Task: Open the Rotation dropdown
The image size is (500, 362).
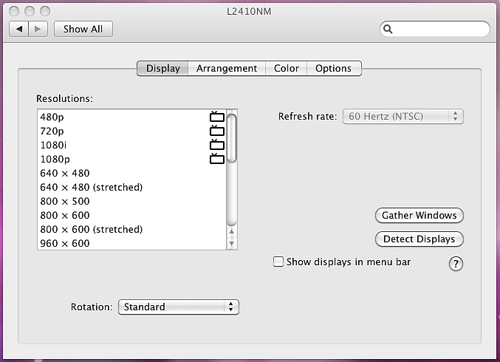Action: 179,307
